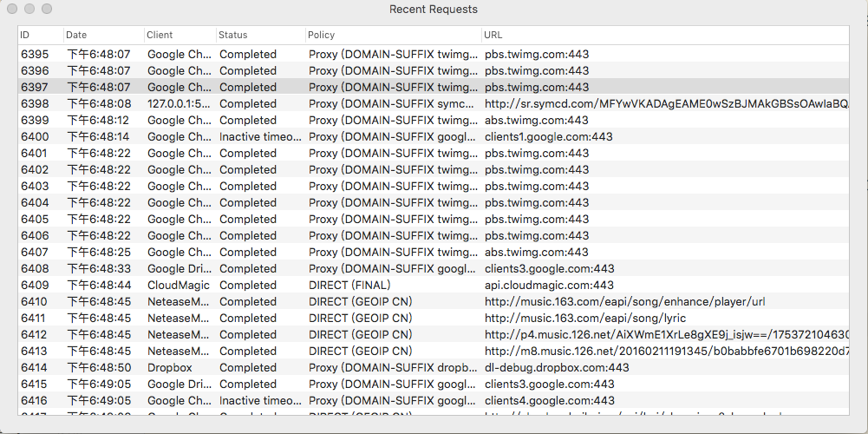This screenshot has width=868, height=434.
Task: Select request ID 6403
Action: (x=35, y=187)
